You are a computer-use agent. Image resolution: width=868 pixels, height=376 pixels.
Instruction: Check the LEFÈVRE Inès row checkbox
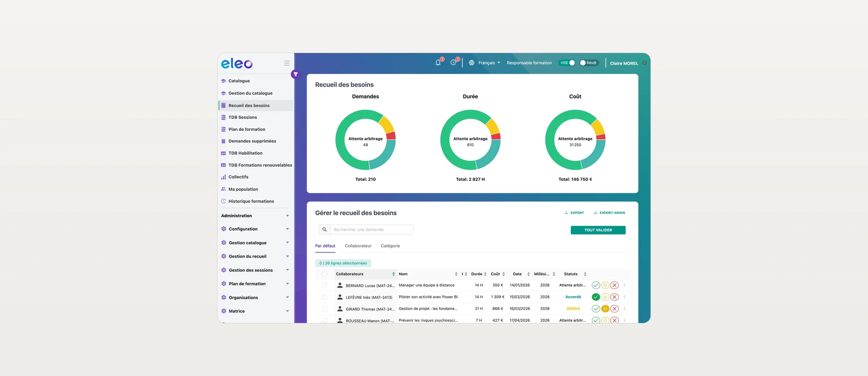coord(325,297)
